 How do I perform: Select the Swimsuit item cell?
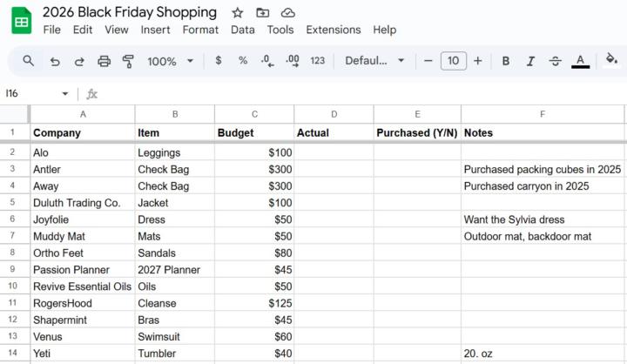tap(175, 336)
